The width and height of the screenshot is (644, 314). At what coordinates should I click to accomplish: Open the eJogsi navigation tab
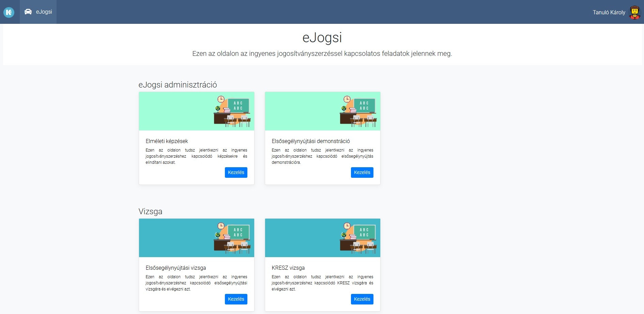click(38, 12)
